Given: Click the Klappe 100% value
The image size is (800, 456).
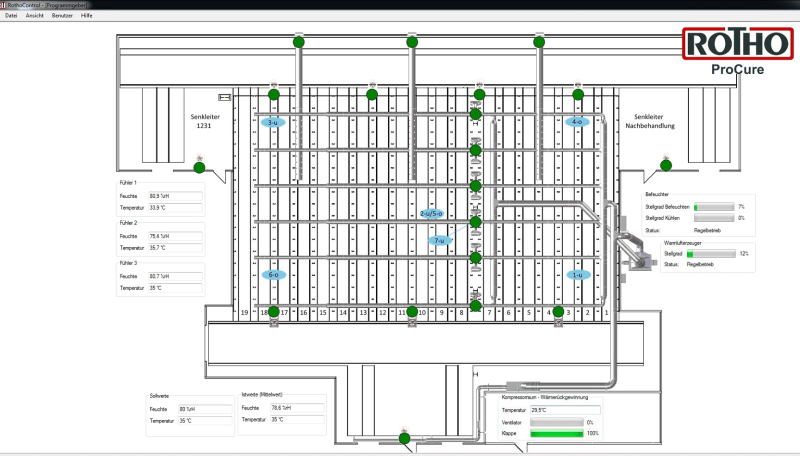Looking at the screenshot, I should click(x=593, y=434).
